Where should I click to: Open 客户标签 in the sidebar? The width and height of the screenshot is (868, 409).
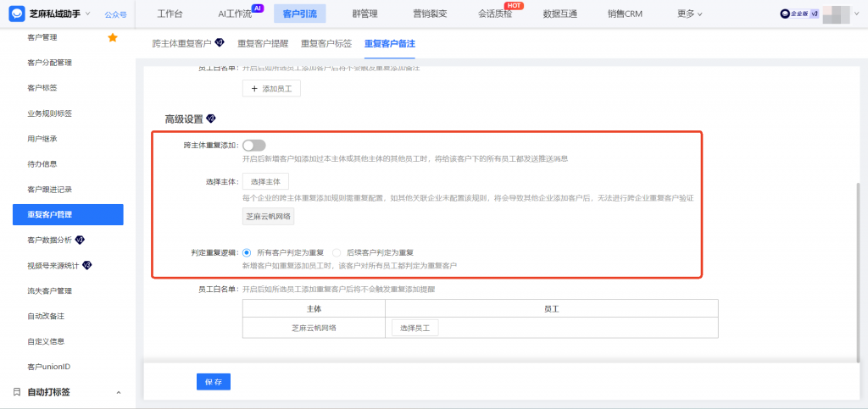(x=42, y=88)
